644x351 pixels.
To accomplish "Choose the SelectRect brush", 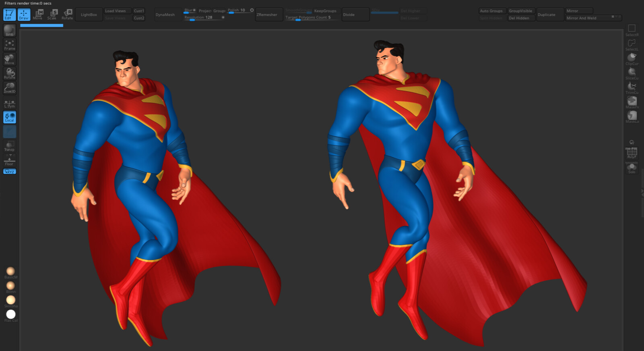I will tap(632, 30).
